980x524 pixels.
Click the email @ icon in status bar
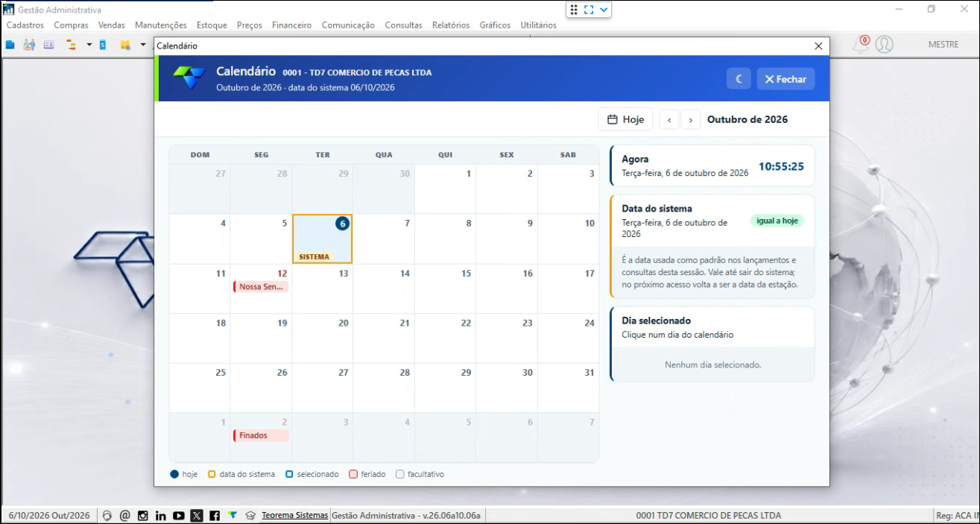[124, 515]
